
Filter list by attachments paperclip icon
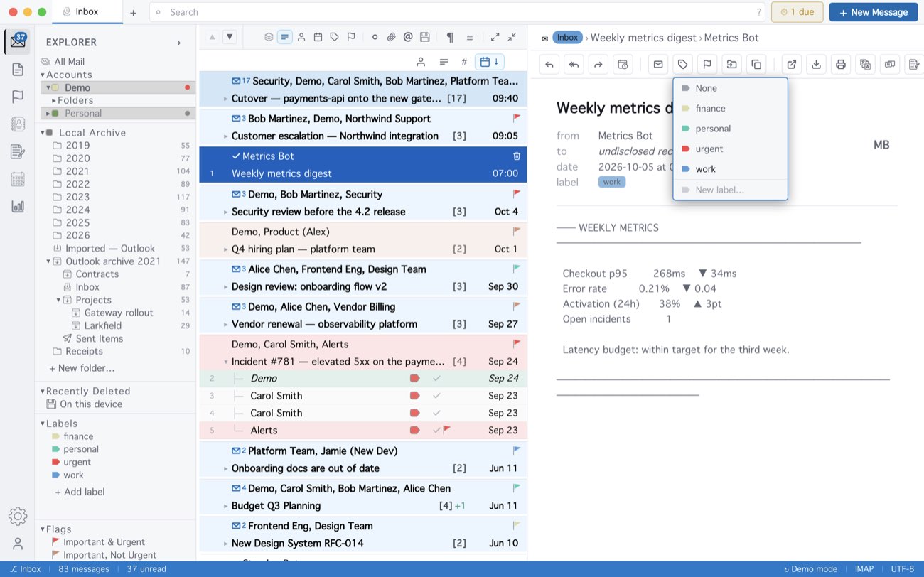click(391, 37)
